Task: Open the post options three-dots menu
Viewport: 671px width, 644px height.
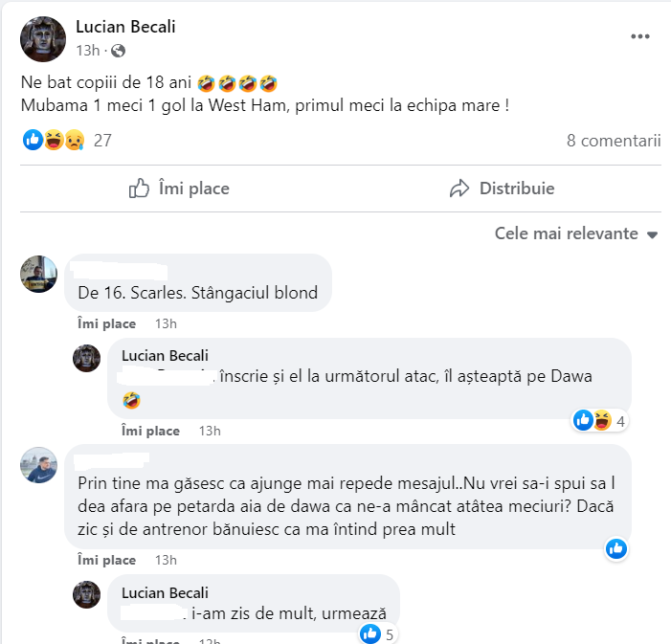Action: 640,36
